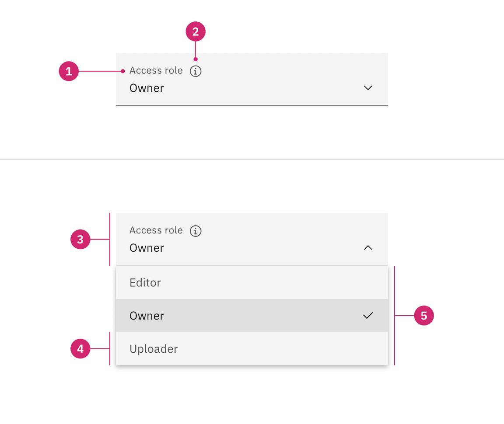
Task: Choose the highlighted Owner option in the list
Action: [x=147, y=316]
